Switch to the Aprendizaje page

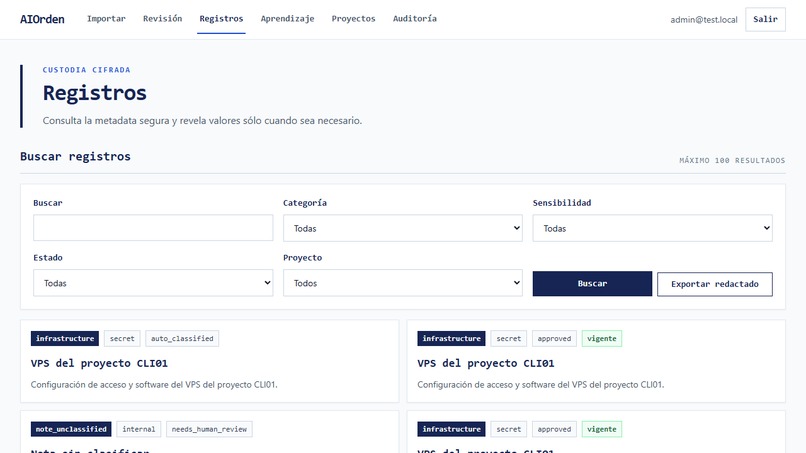pyautogui.click(x=287, y=19)
